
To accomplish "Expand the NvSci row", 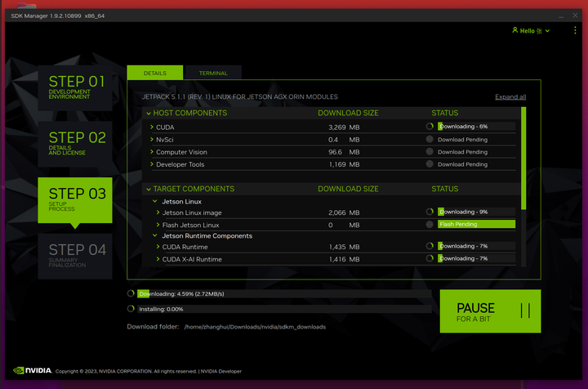I will [152, 140].
